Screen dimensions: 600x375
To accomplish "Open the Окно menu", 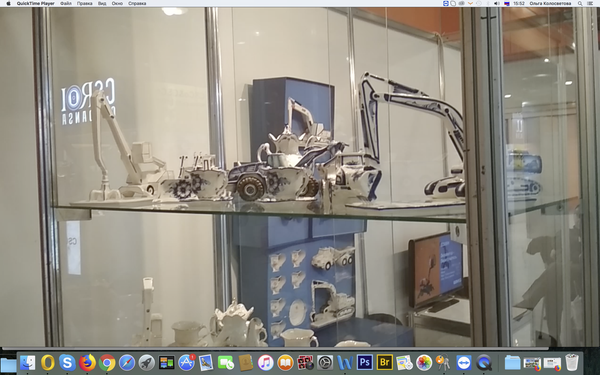I will [x=117, y=3].
